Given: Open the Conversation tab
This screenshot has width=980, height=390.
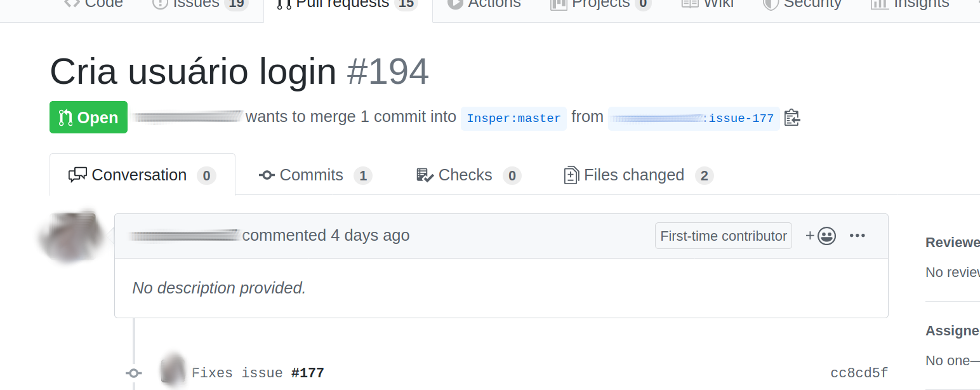Looking at the screenshot, I should click(x=142, y=175).
